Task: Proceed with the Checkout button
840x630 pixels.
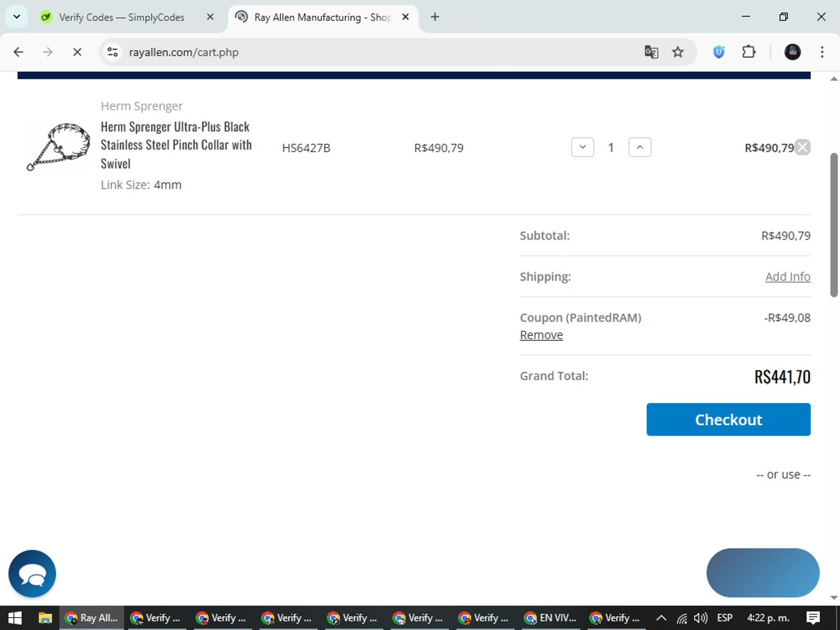Action: 729,419
